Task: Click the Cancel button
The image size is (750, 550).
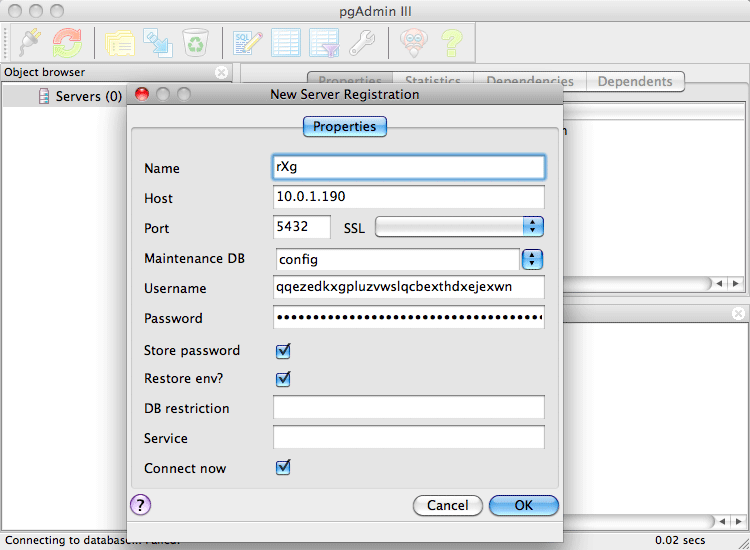Action: click(x=448, y=506)
